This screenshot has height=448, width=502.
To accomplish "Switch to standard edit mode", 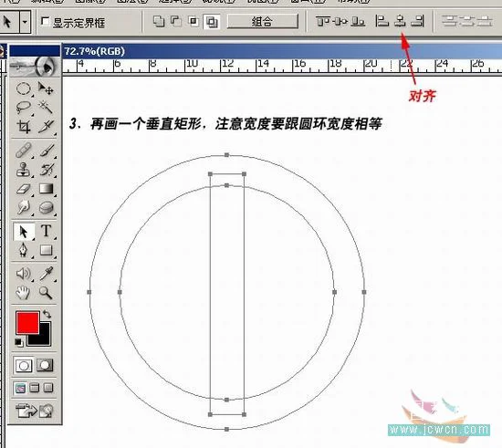I will point(24,366).
